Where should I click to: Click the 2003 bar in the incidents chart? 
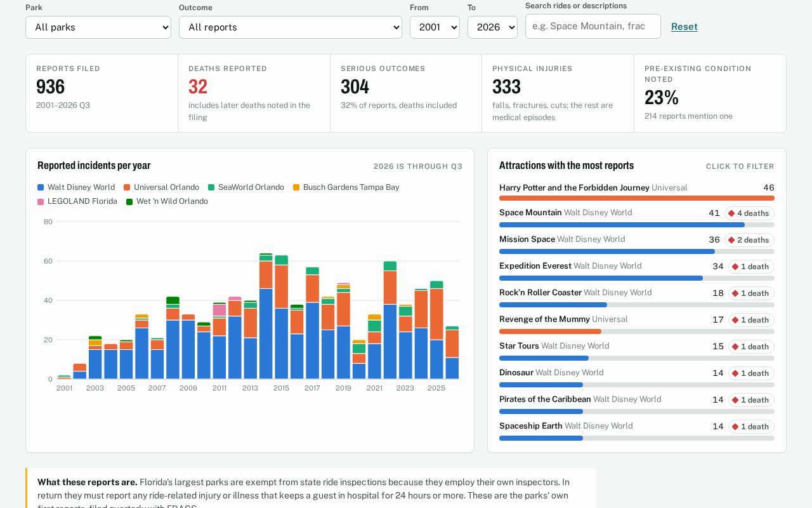(x=95, y=358)
